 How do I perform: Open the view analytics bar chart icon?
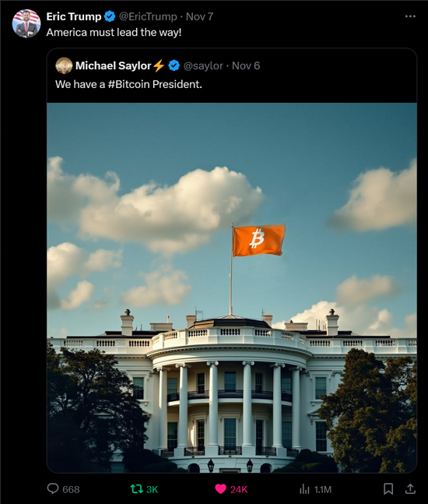(304, 489)
